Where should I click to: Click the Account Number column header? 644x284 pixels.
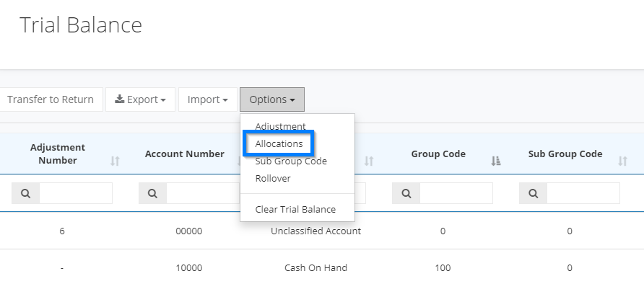[x=184, y=154]
